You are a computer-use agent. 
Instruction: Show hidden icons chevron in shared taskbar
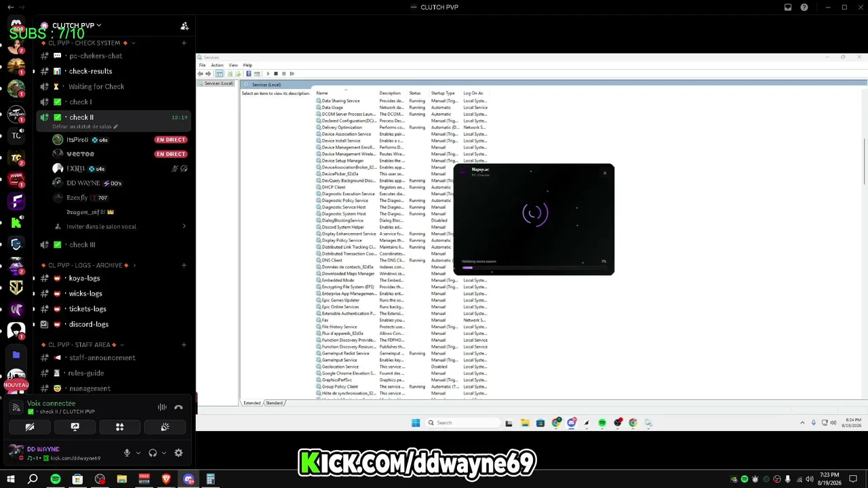tap(802, 423)
